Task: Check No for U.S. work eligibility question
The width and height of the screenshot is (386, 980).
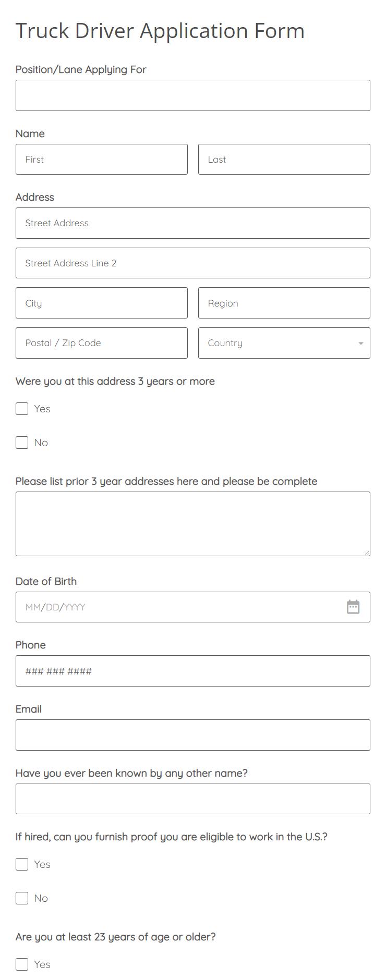Action: 21,898
